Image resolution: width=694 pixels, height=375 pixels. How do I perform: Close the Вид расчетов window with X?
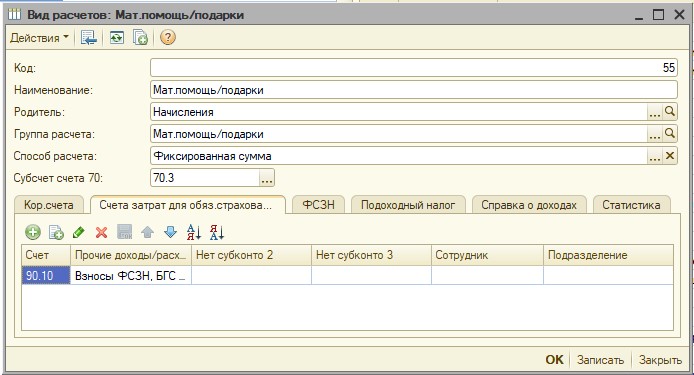[679, 15]
